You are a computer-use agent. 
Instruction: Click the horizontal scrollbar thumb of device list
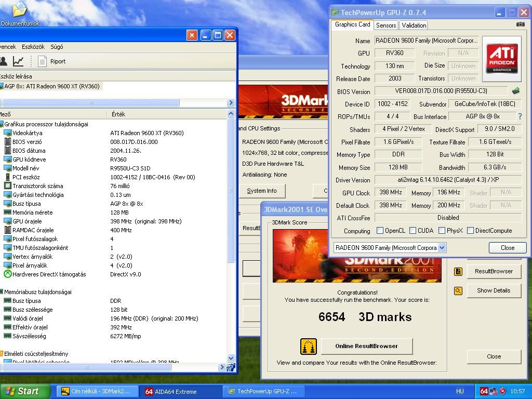tap(90, 102)
